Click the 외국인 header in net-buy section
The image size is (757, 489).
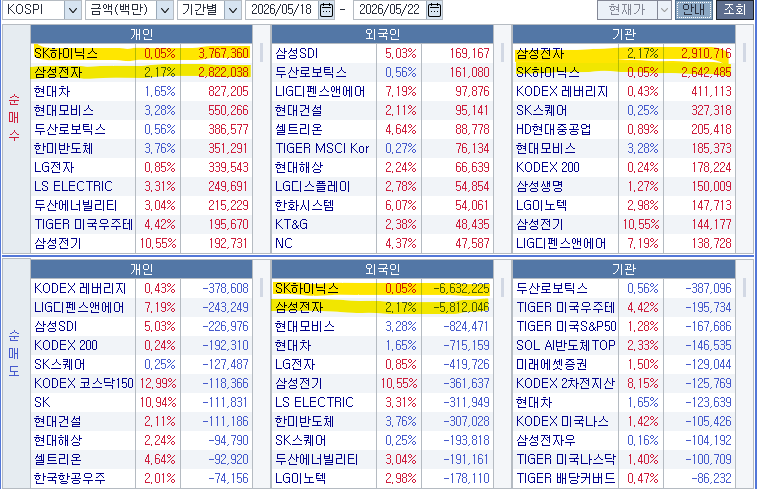point(382,34)
